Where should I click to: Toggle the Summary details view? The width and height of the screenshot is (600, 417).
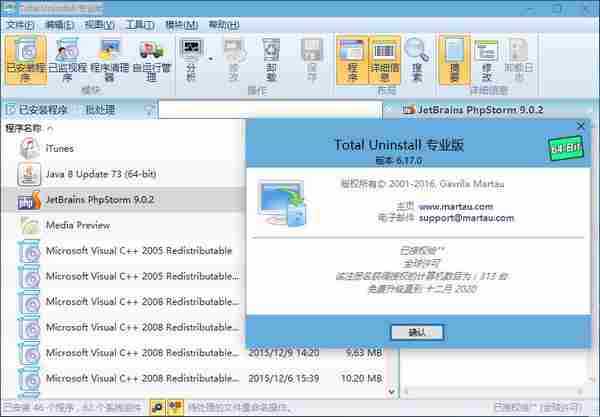[x=455, y=60]
